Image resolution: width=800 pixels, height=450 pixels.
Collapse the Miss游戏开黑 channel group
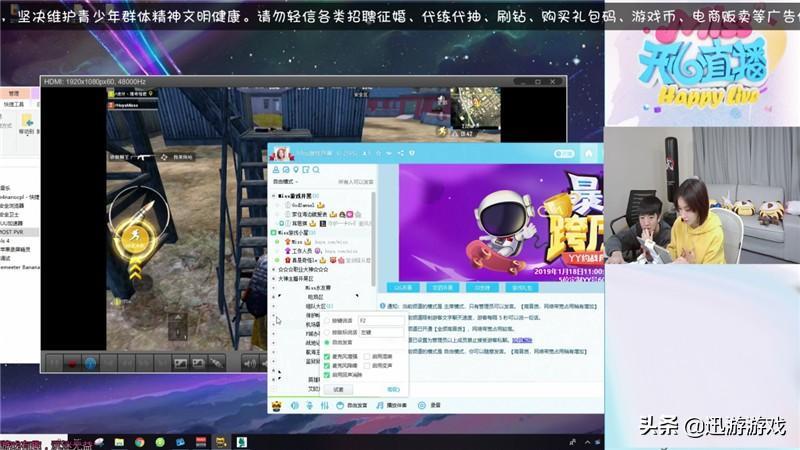pyautogui.click(x=274, y=196)
